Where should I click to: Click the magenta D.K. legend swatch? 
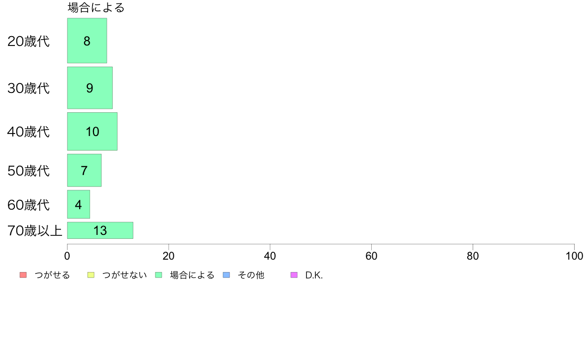(x=294, y=275)
